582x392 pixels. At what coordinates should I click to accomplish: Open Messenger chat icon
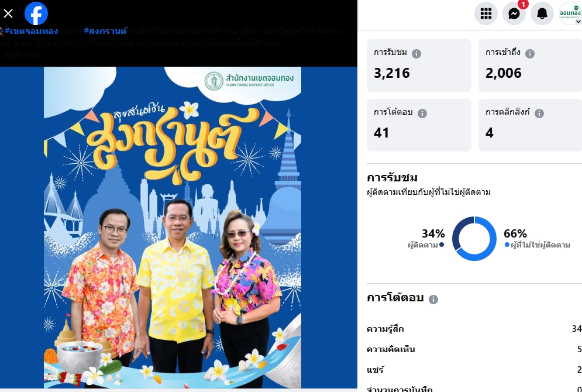[514, 13]
